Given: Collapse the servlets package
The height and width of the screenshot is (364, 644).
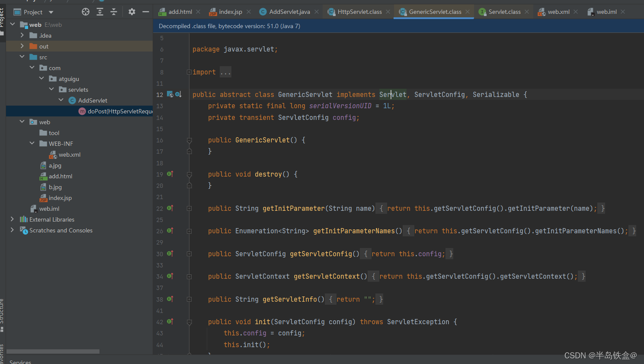Looking at the screenshot, I should coord(51,90).
